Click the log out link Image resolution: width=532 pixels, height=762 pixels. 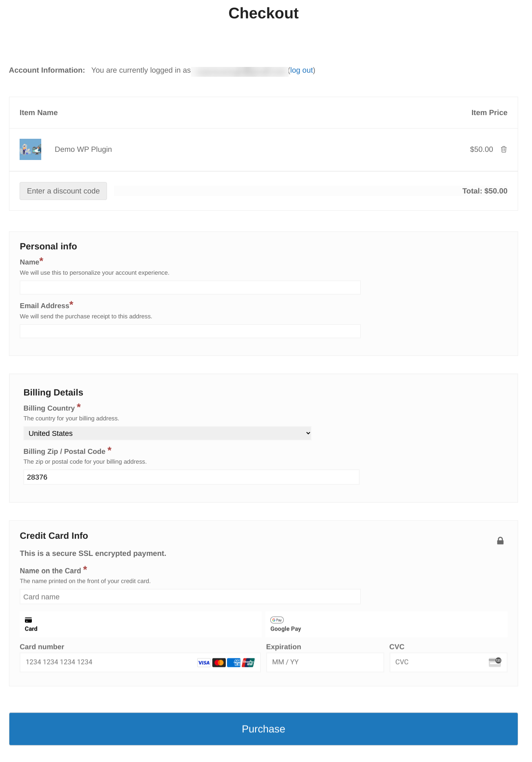tap(301, 70)
